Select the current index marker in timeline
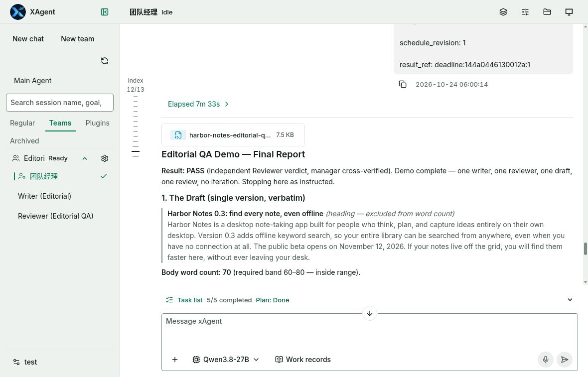This screenshot has height=377, width=588. (136, 151)
